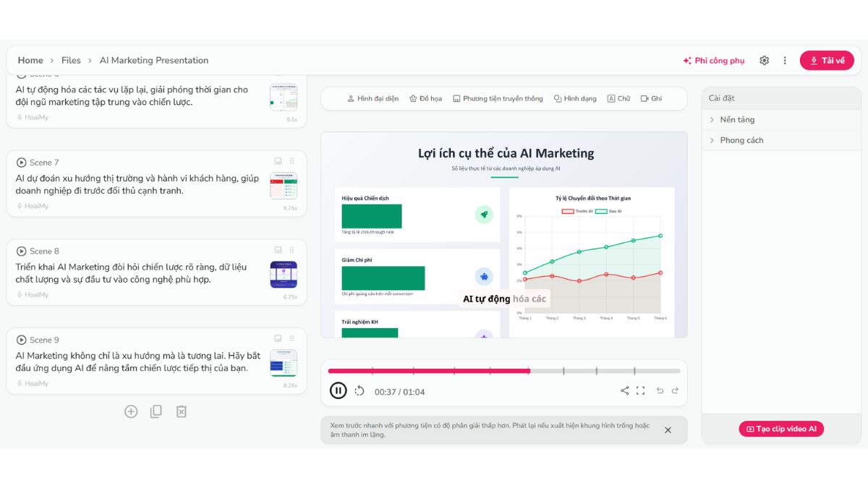Grab the drag handle of Scene 7
Viewport: 868px width, 488px height.
pyautogui.click(x=292, y=161)
